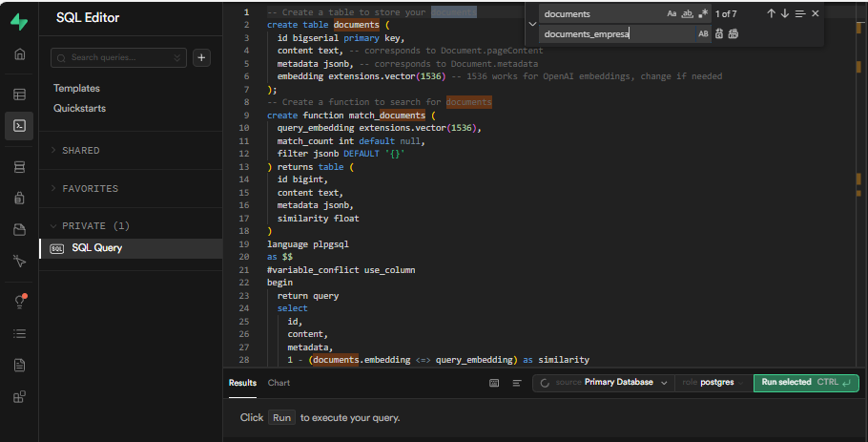Viewport: 868px width, 442px height.
Task: Toggle Match Case in find box
Action: tap(672, 14)
